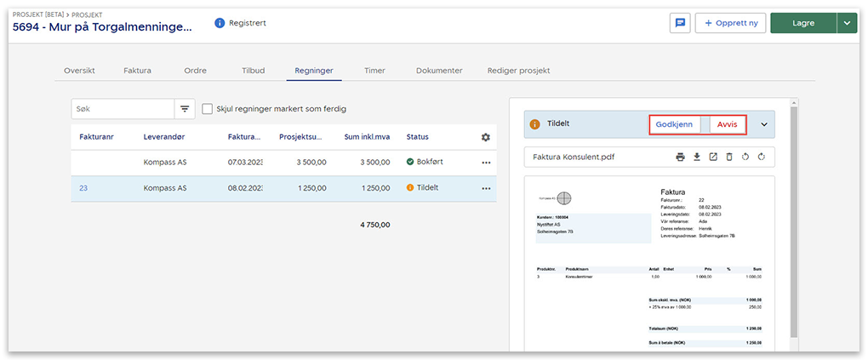Open the dropdown arrow next to Lagre
868x360 pixels.
pyautogui.click(x=847, y=23)
